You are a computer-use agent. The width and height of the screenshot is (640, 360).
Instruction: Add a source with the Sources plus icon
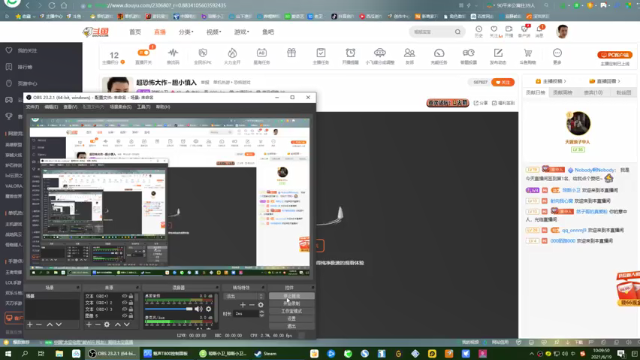89,324
